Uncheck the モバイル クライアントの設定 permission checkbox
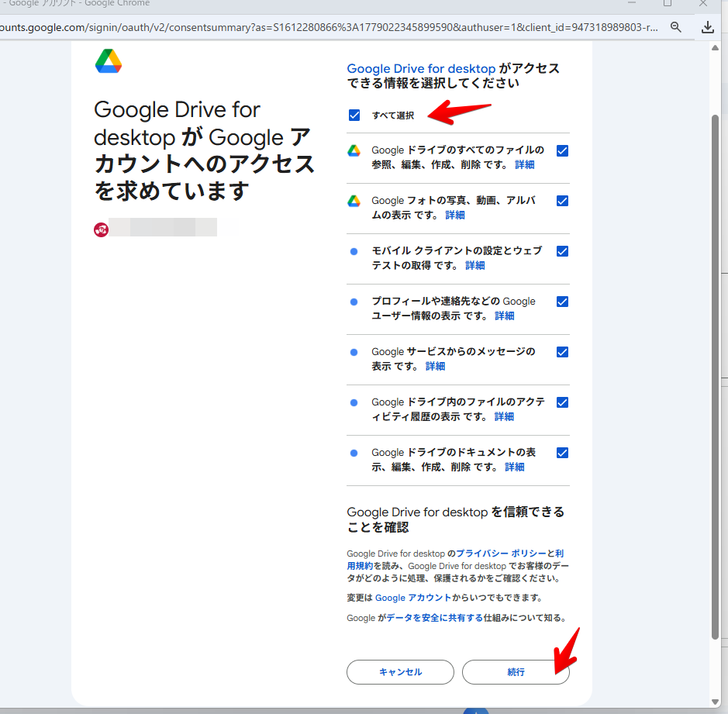Viewport: 728px width, 714px height. [562, 251]
